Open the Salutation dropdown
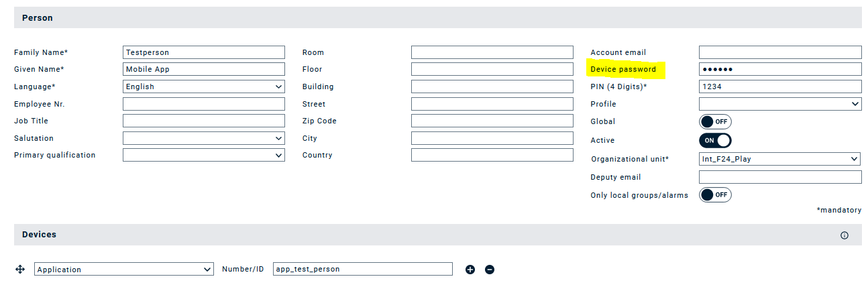The width and height of the screenshot is (868, 287). tap(204, 138)
